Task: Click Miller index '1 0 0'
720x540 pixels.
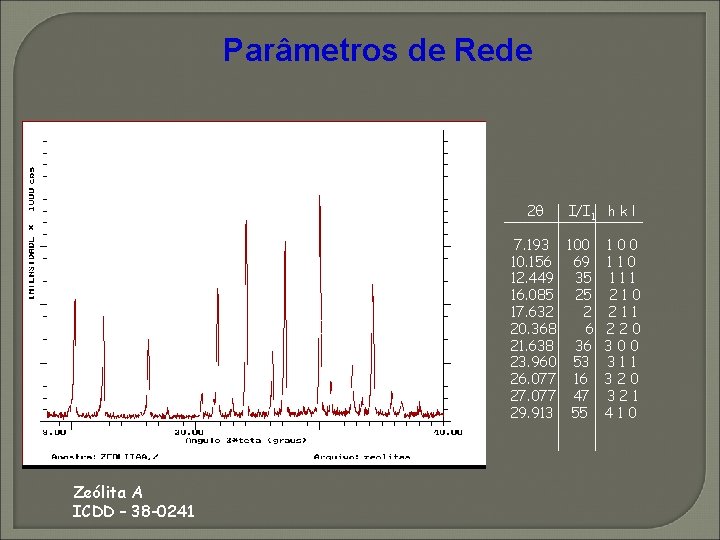Action: [x=622, y=244]
